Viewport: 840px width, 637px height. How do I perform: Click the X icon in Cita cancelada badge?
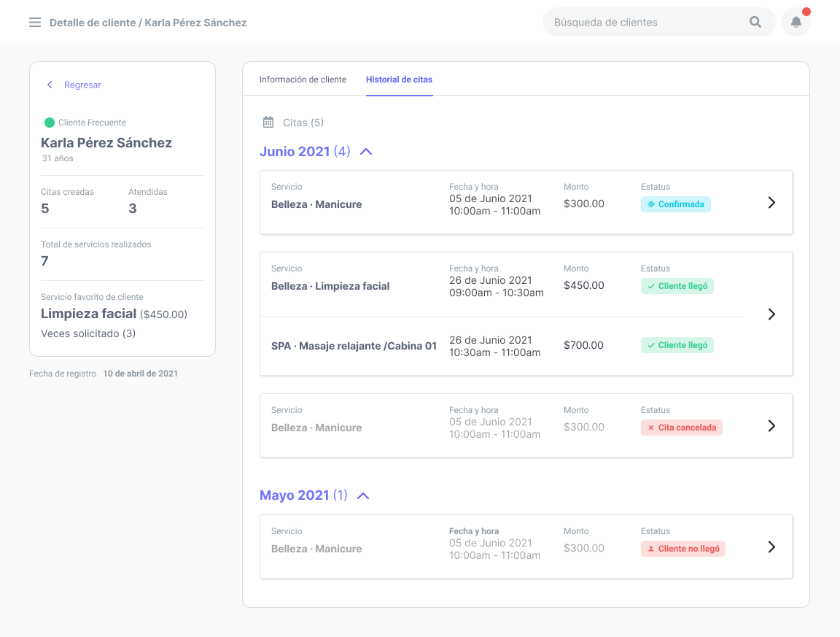click(653, 428)
